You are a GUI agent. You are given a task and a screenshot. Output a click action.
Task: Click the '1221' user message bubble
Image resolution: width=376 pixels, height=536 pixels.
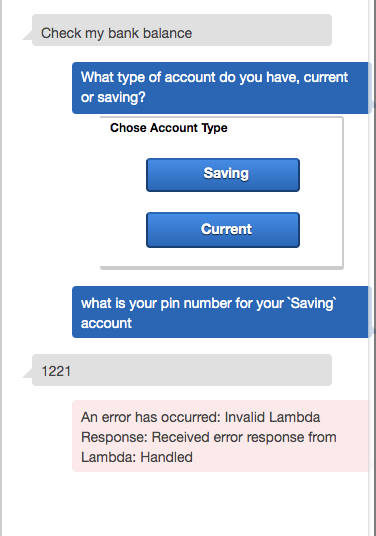[182, 370]
